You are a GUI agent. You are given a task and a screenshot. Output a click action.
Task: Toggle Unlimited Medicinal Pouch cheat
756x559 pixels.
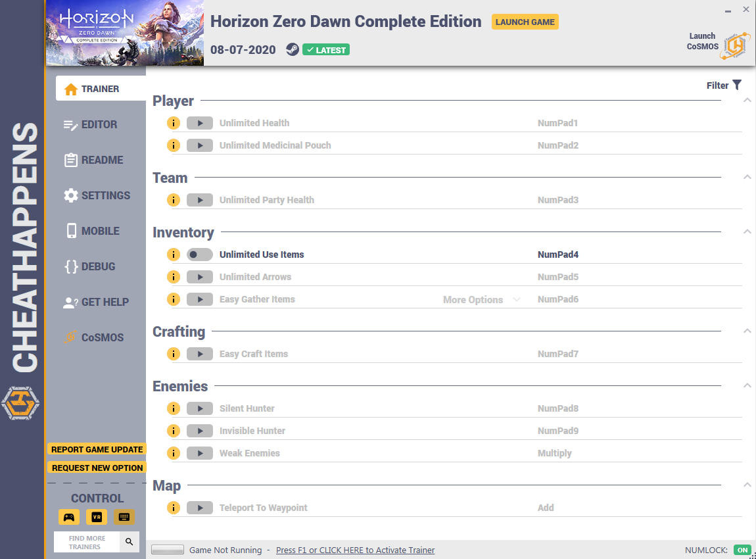[x=200, y=145]
